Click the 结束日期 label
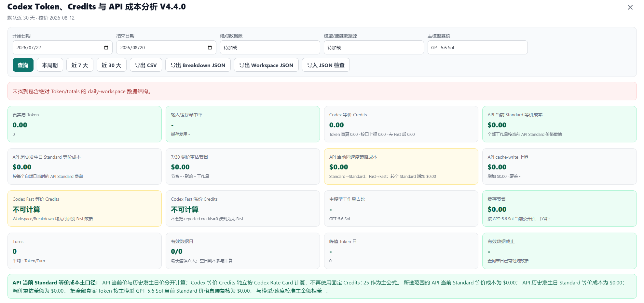 point(125,36)
